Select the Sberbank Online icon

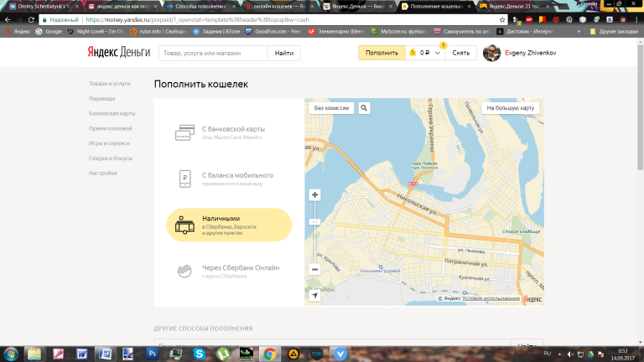coord(184,271)
